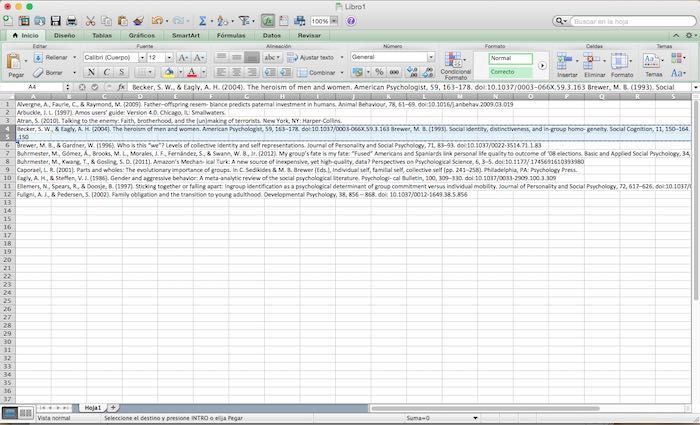
Task: Open the borders dropdown button
Action: [145, 72]
